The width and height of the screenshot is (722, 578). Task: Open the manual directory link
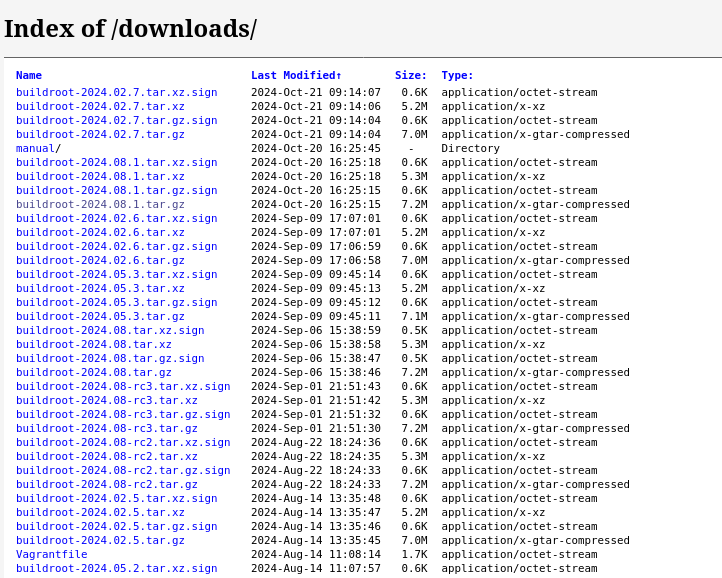(35, 148)
